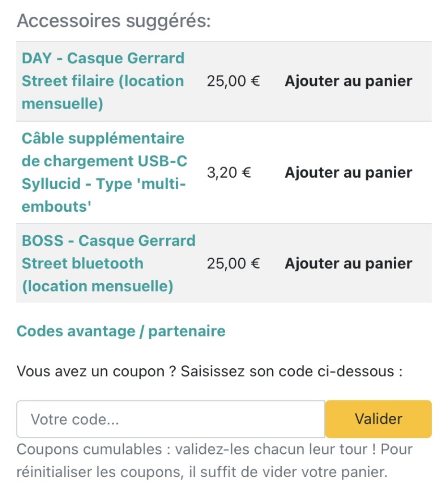This screenshot has width=448, height=496.
Task: Select the 25,00 € price of BOSS headset
Action: 233,263
